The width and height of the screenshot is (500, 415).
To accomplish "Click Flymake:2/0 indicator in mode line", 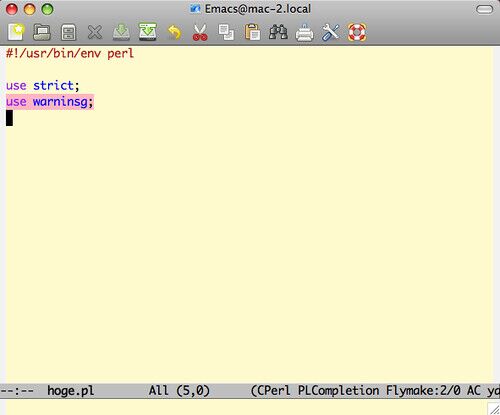I will (x=423, y=390).
